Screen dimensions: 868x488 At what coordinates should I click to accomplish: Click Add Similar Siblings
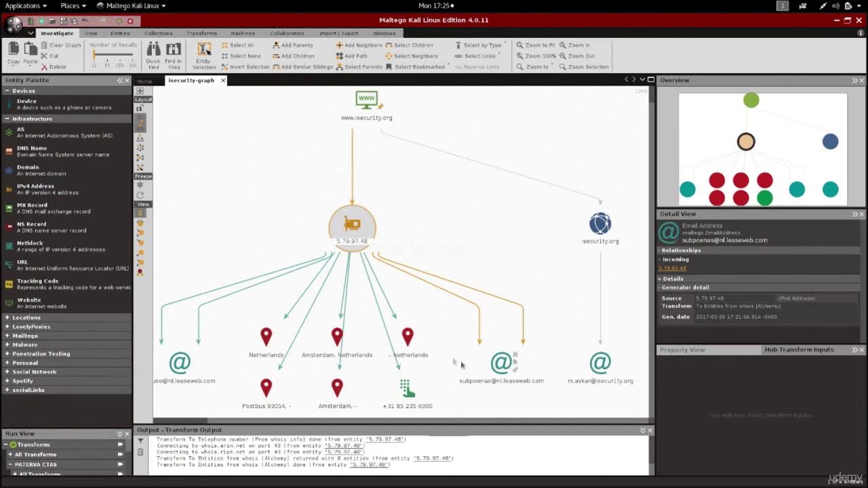tap(302, 67)
